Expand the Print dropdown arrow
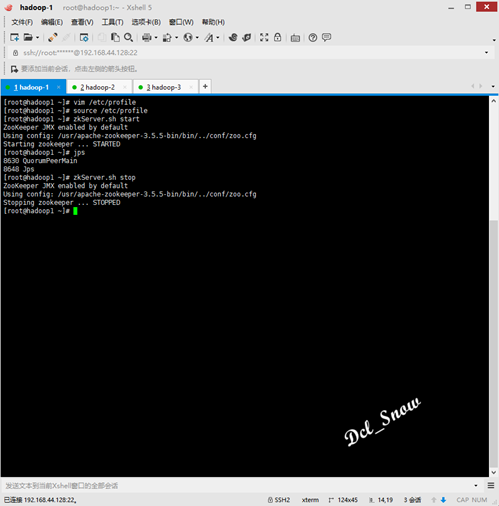 coord(156,38)
